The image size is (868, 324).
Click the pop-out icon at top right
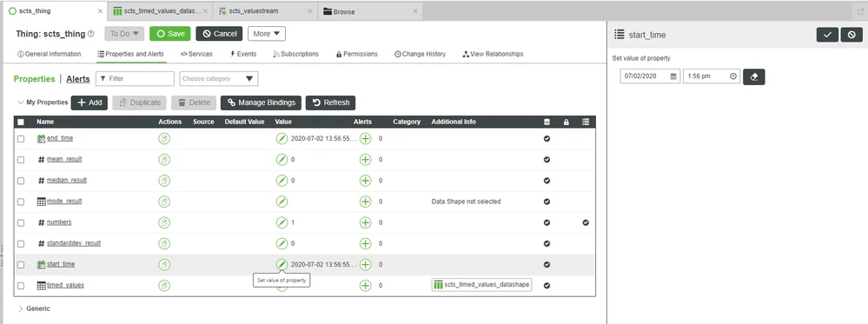point(860,11)
